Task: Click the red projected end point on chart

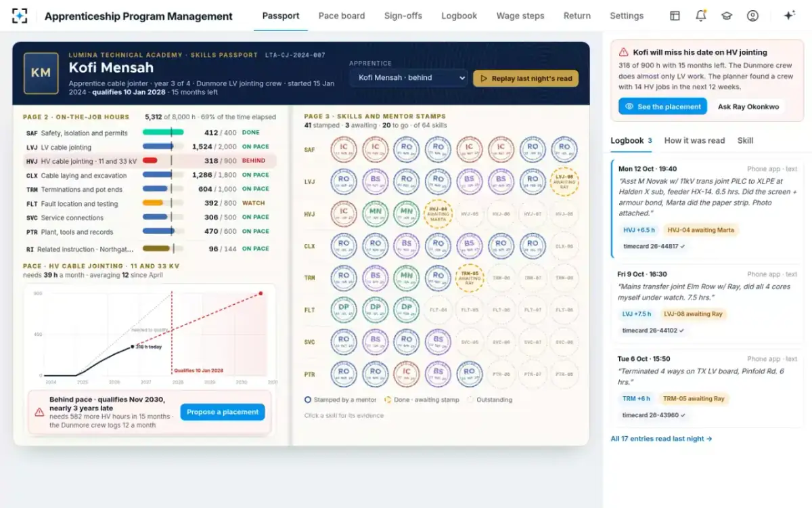Action: pyautogui.click(x=261, y=293)
